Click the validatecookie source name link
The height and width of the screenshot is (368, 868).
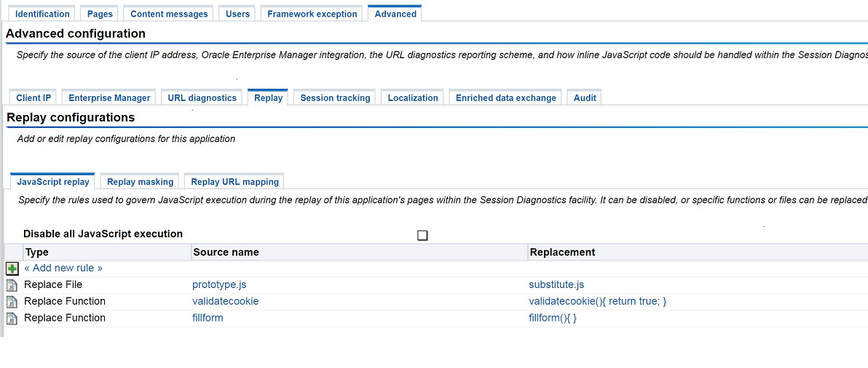pos(225,302)
